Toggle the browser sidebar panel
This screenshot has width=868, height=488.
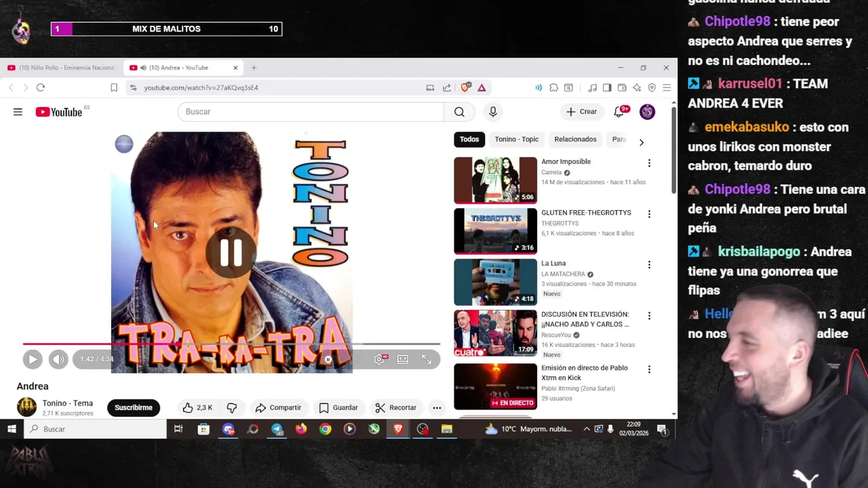coord(607,87)
